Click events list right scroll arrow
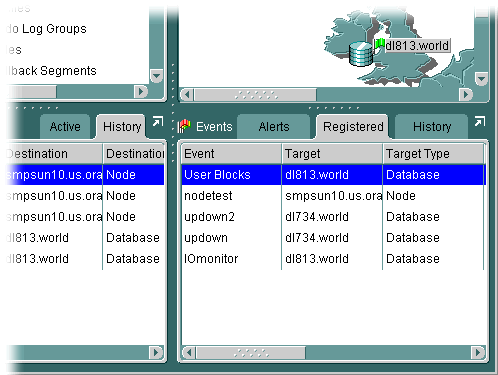Viewport: 498px width, 375px height. tap(478, 352)
